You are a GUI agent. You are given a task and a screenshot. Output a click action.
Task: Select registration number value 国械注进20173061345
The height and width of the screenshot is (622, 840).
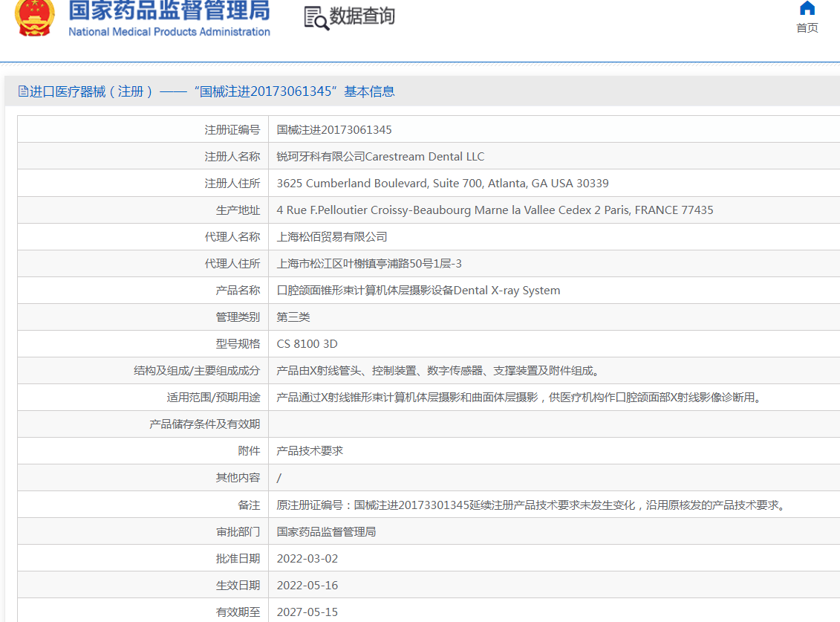[x=334, y=130]
